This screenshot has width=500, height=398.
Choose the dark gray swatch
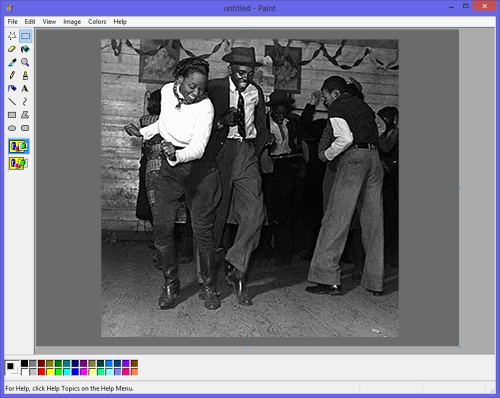[33, 363]
